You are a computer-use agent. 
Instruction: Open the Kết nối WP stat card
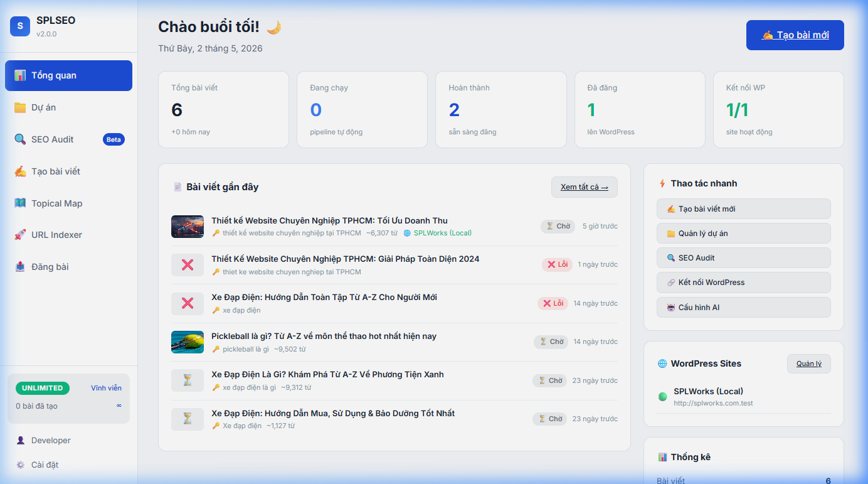pyautogui.click(x=778, y=109)
